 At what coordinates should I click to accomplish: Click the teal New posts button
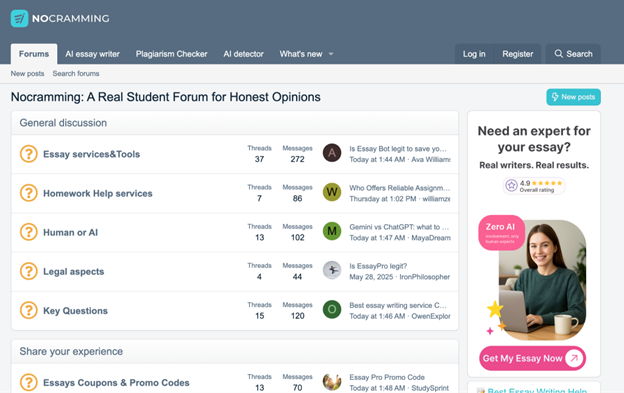coord(573,97)
